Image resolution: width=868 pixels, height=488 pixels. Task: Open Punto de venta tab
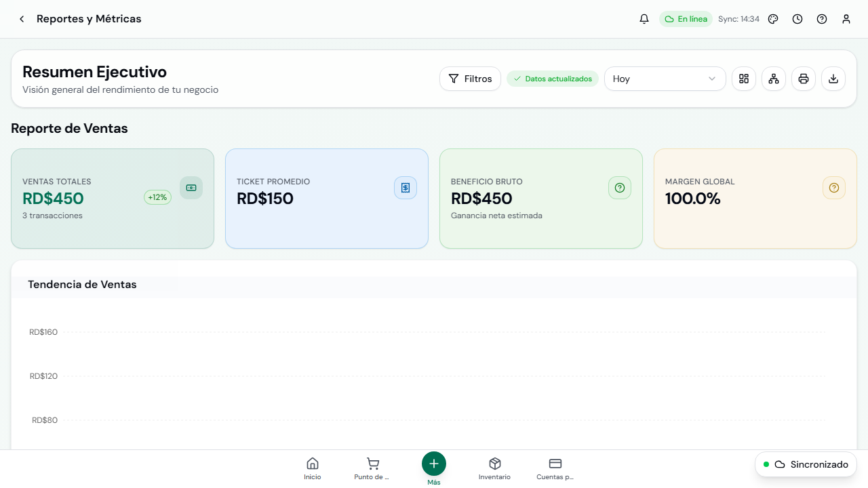tap(372, 468)
